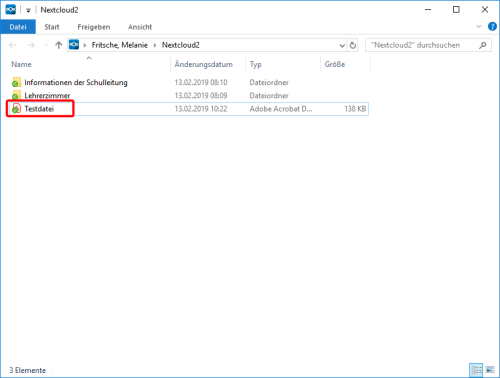This screenshot has width=500, height=378.
Task: Switch to the Start ribbon tab
Action: [52, 27]
